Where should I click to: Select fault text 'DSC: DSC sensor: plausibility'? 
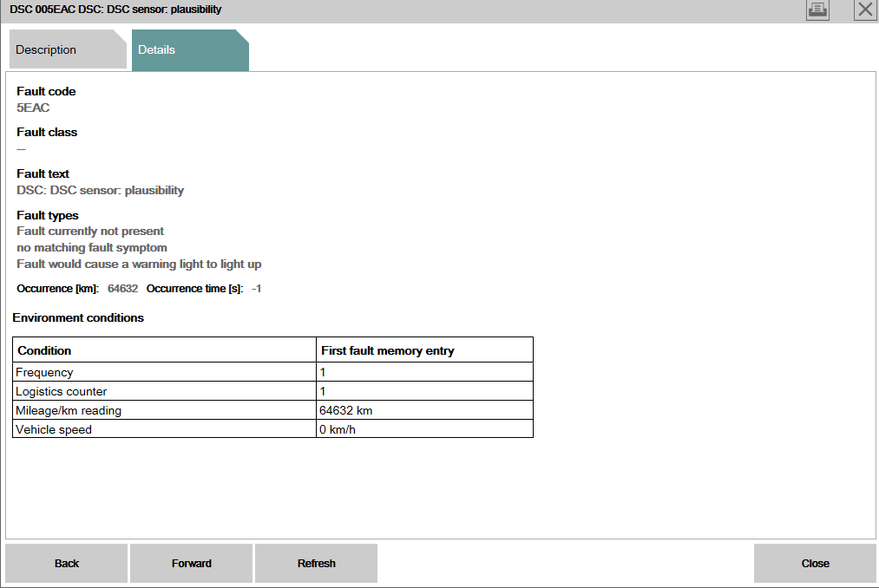[101, 191]
